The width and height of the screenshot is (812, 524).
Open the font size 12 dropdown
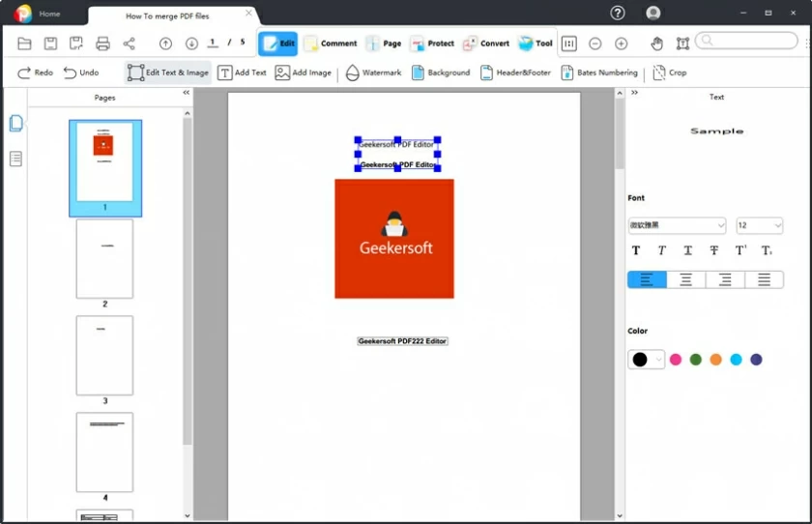tap(759, 225)
